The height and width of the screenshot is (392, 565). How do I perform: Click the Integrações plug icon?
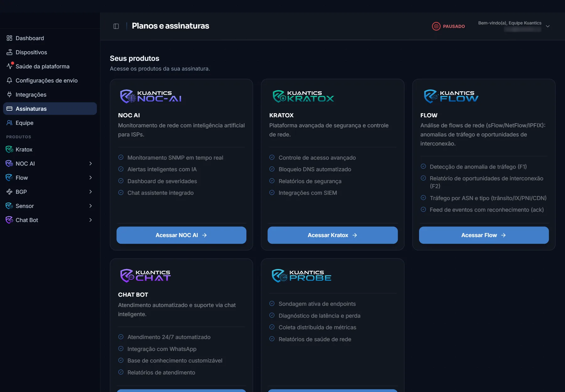[9, 94]
